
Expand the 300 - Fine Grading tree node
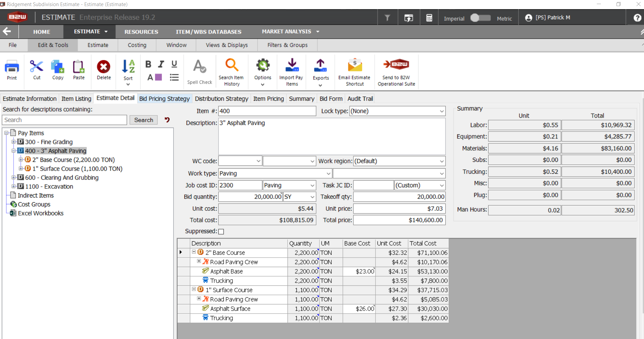point(14,142)
